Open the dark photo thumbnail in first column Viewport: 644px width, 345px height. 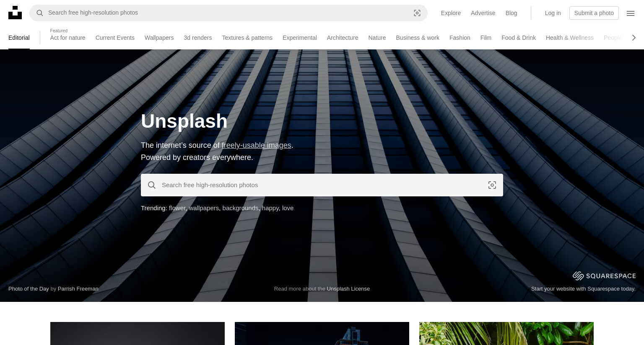tap(138, 333)
